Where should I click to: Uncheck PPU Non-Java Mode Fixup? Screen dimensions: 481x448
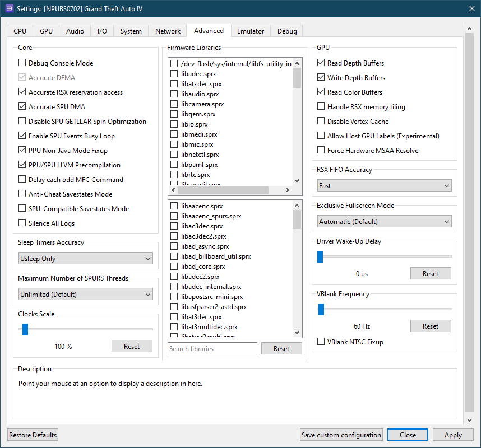point(22,150)
